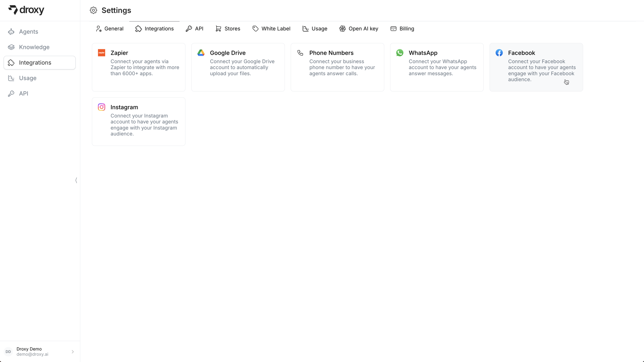The width and height of the screenshot is (644, 362).
Task: Click the Google Drive logo icon
Action: point(201,53)
